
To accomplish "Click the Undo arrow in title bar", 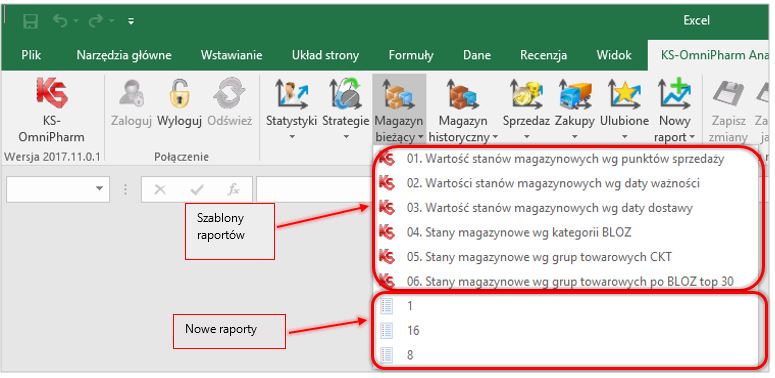I will pyautogui.click(x=60, y=21).
